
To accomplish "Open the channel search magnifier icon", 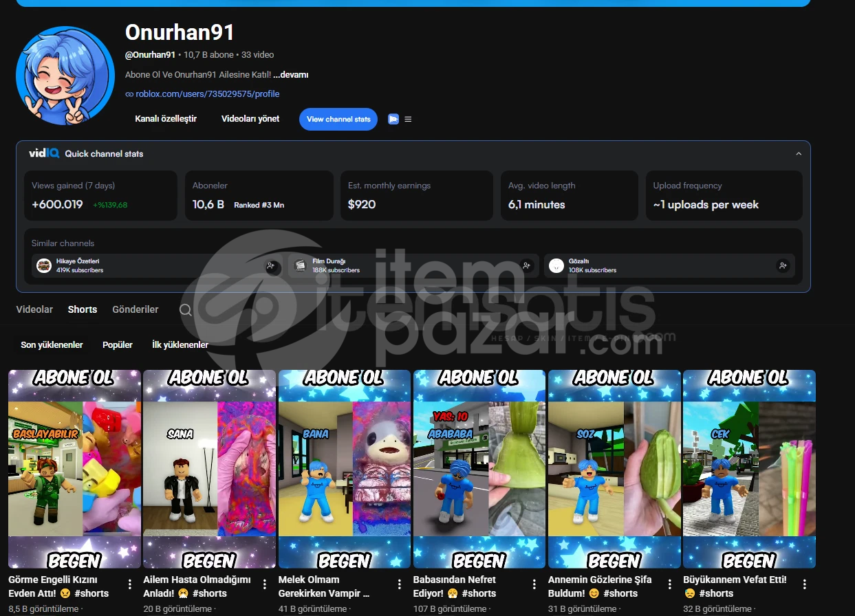I will pos(186,310).
